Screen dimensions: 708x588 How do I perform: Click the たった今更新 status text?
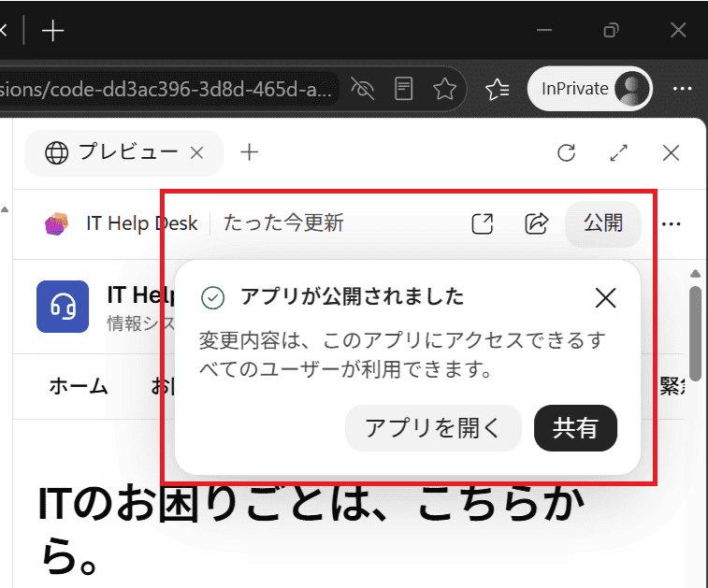point(283,222)
